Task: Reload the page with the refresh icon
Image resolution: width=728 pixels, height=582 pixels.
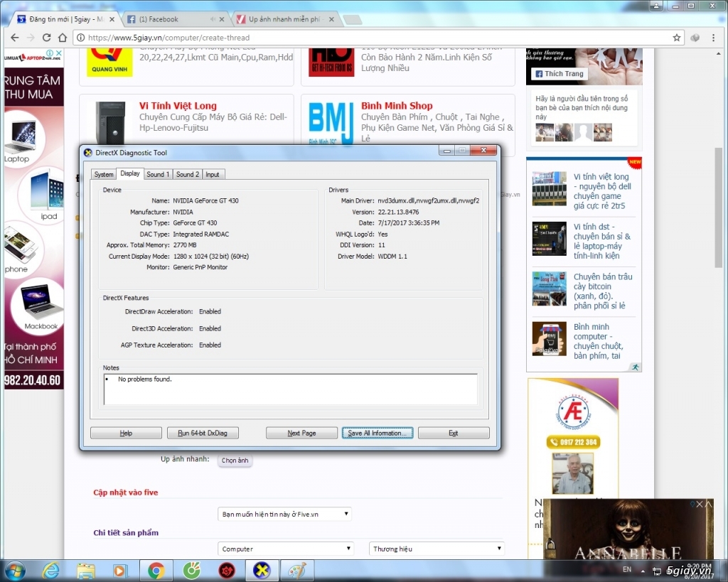Action: [46, 38]
